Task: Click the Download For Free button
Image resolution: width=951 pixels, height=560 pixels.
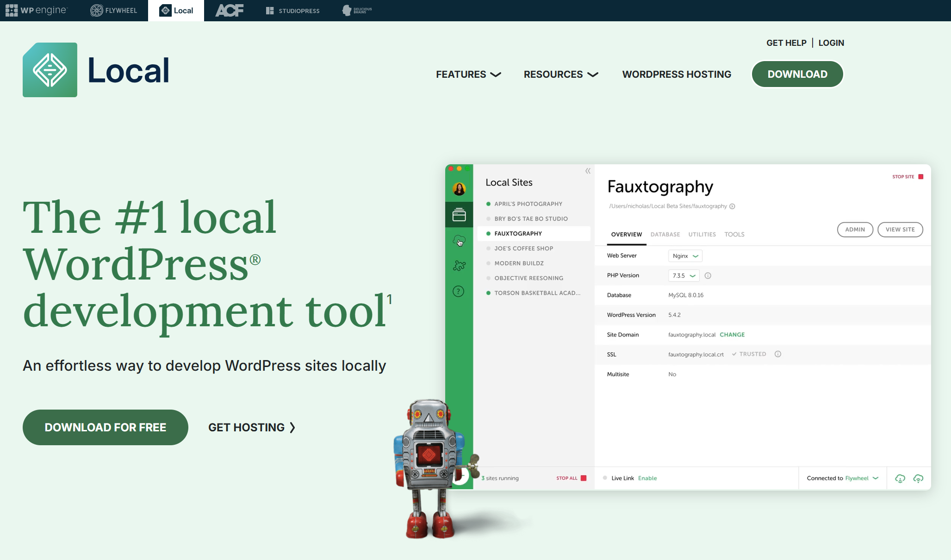Action: pyautogui.click(x=106, y=427)
